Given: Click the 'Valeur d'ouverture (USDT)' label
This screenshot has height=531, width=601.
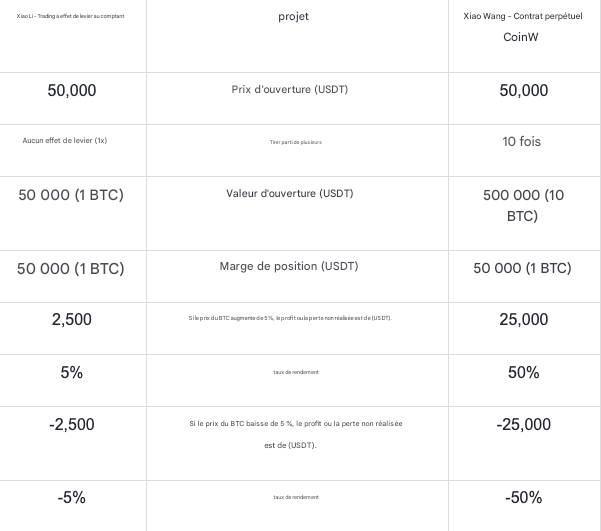Looking at the screenshot, I should point(289,193).
